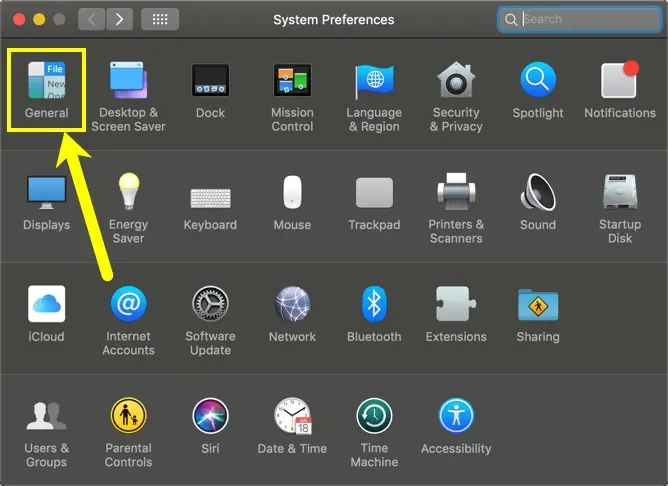
Task: Open the Dock preferences
Action: [210, 90]
